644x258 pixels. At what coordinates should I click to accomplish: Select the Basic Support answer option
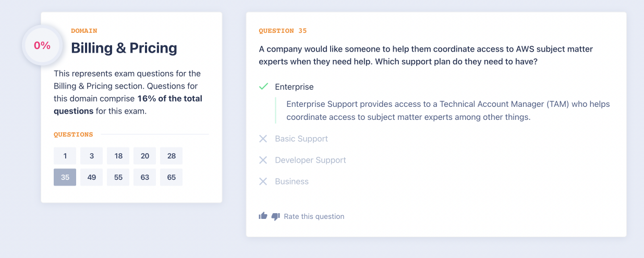pos(301,139)
